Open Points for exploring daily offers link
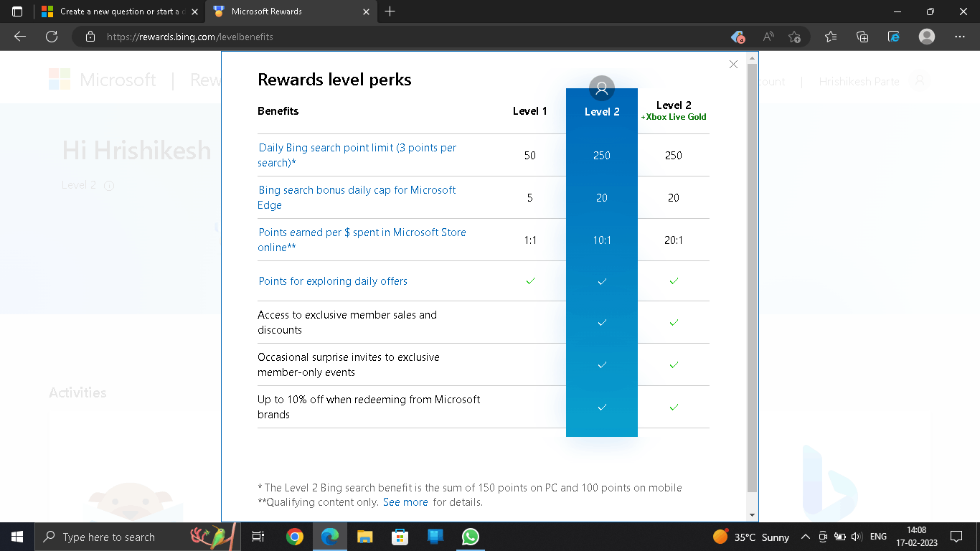Viewport: 980px width, 551px height. 333,281
